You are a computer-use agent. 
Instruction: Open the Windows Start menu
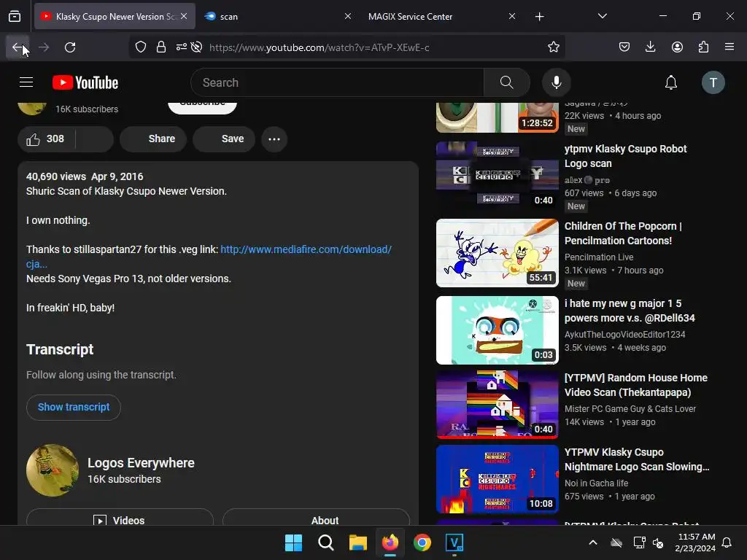click(x=293, y=542)
